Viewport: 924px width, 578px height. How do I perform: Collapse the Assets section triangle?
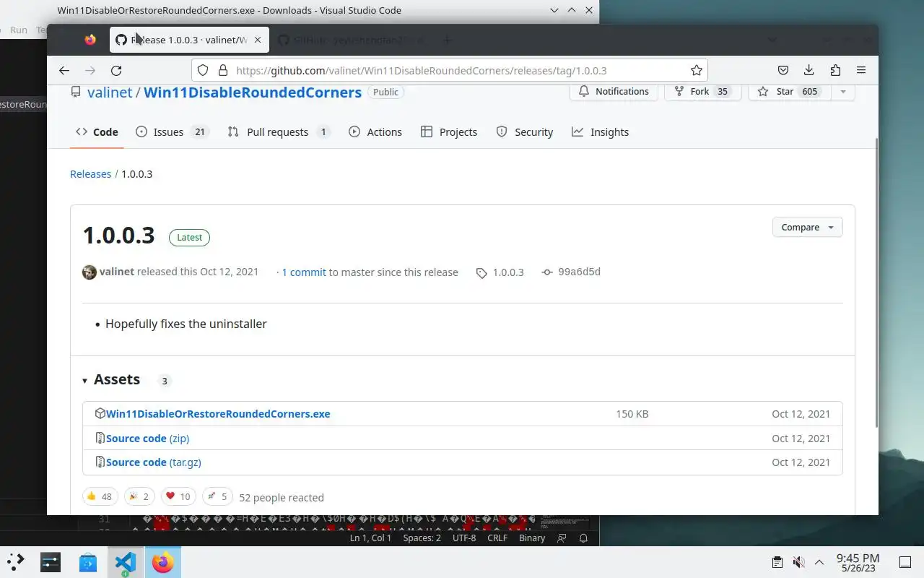coord(84,381)
